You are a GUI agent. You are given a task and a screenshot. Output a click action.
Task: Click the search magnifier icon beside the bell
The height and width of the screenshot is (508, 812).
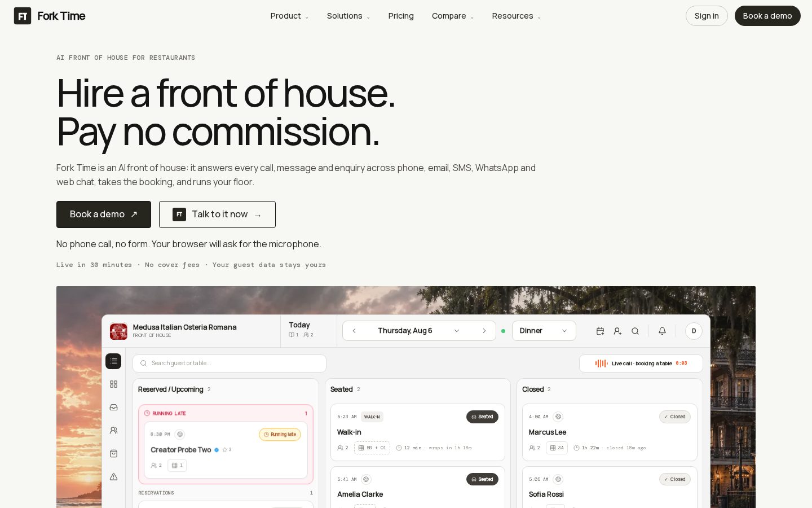click(x=635, y=331)
